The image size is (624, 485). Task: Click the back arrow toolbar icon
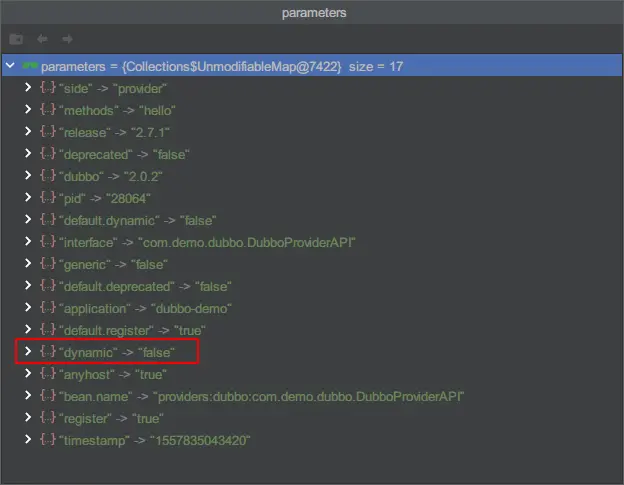[42, 39]
